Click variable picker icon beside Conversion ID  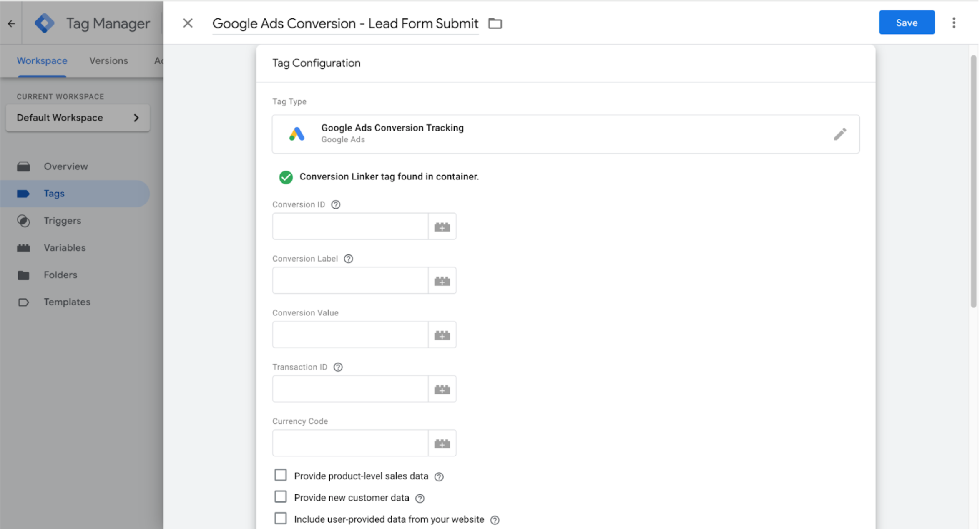point(442,227)
